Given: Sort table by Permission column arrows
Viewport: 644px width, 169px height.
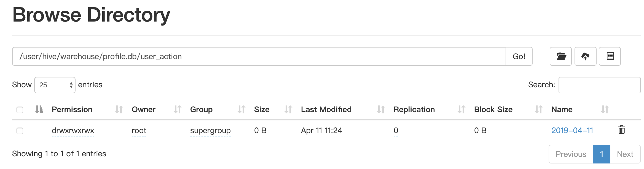Looking at the screenshot, I should coord(119,110).
